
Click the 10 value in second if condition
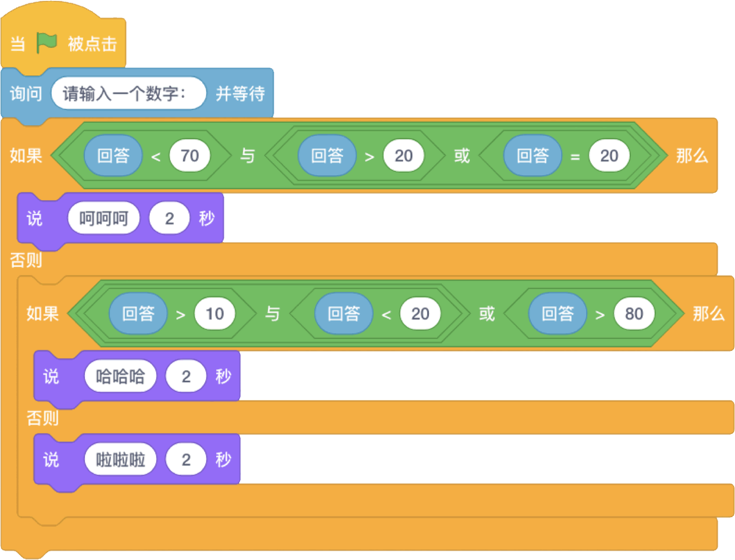[215, 313]
